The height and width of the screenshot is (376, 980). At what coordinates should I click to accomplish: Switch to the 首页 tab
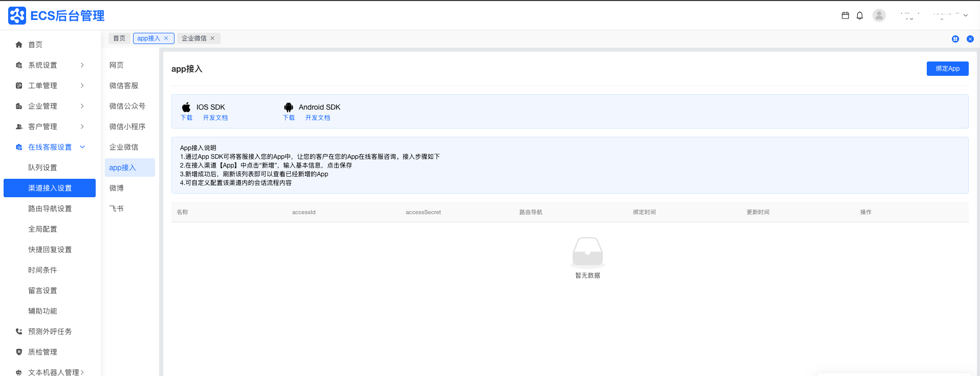coord(119,38)
